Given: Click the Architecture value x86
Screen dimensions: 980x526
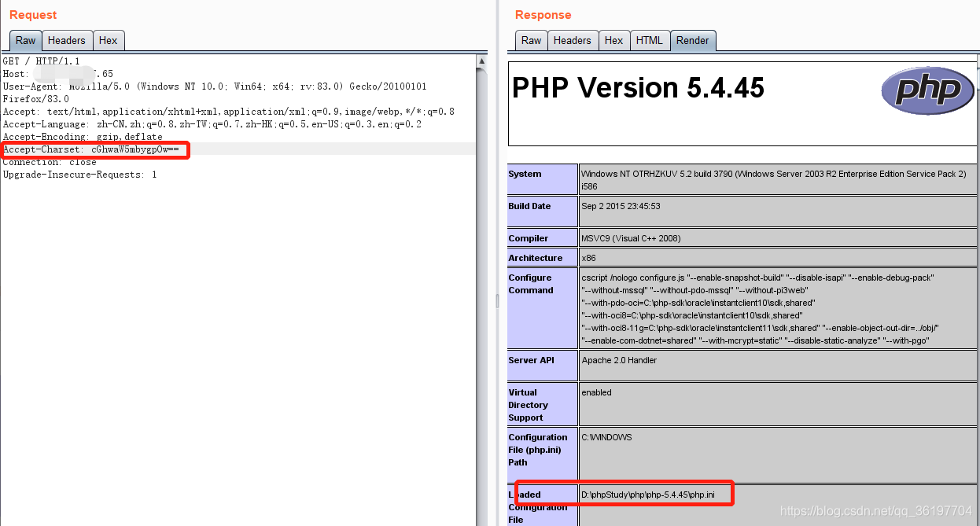Looking at the screenshot, I should coord(588,258).
